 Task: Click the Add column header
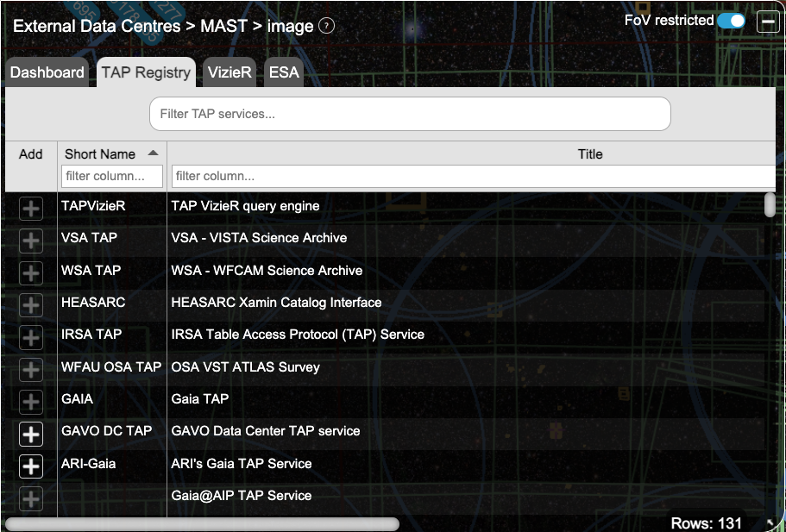[x=30, y=153]
